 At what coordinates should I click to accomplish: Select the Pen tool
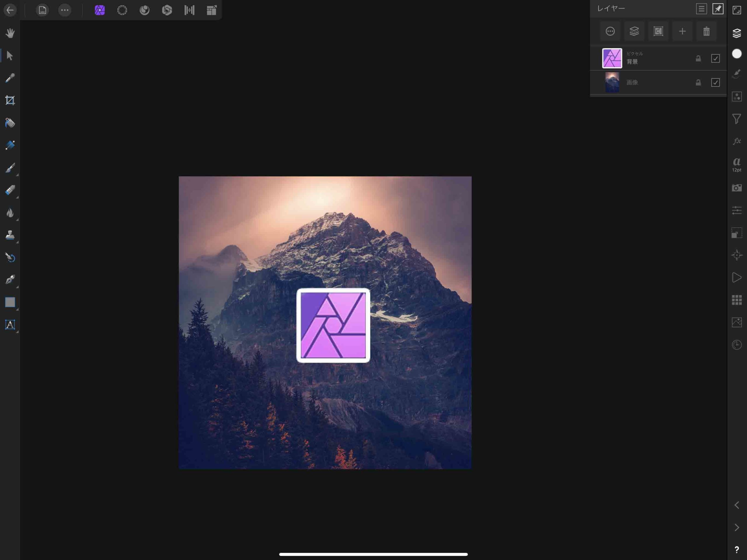(x=10, y=280)
